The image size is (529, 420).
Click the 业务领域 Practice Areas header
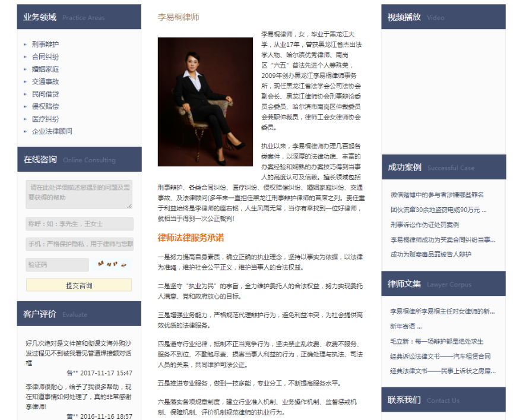[79, 17]
